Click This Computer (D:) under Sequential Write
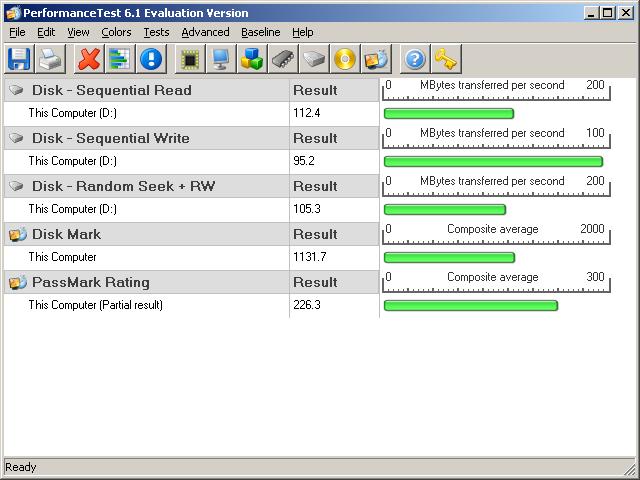The image size is (640, 480). click(73, 161)
